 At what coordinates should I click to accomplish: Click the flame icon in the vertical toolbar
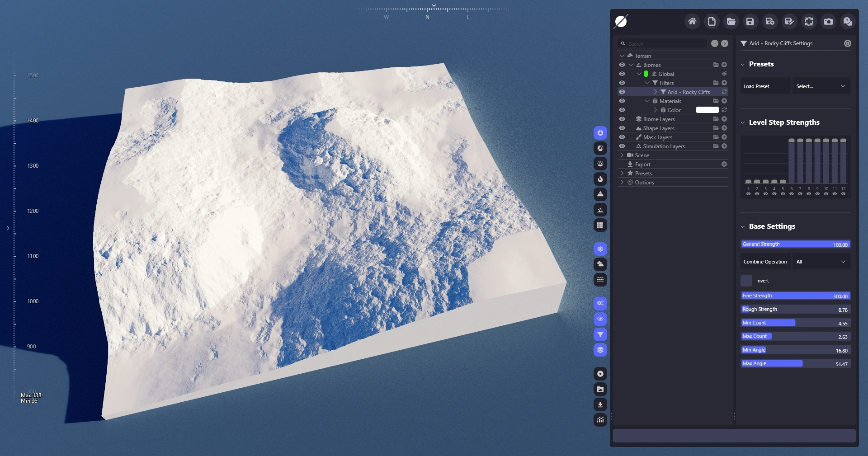600,179
